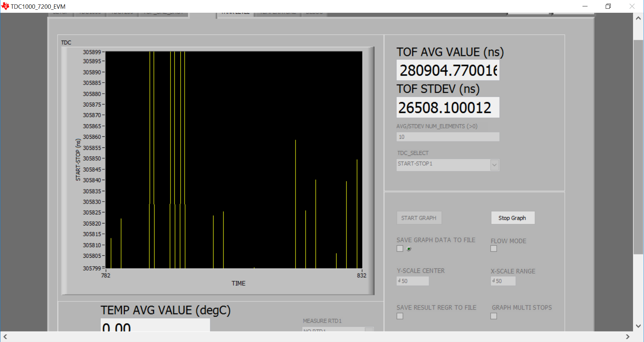Viewport: 644px width, 342px height.
Task: Click the down arrow of the vertical scrollbar
Action: pos(638,326)
